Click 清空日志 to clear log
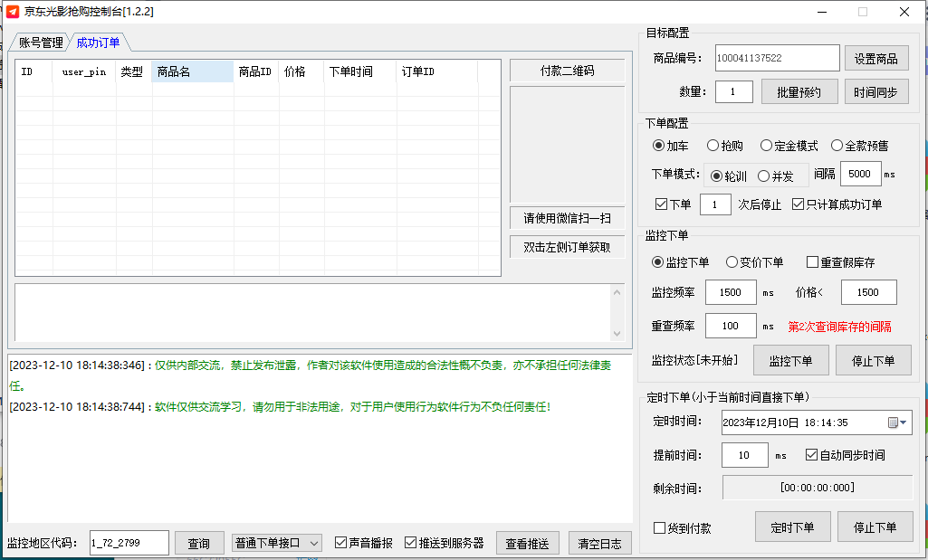The height and width of the screenshot is (560, 928). tap(599, 543)
